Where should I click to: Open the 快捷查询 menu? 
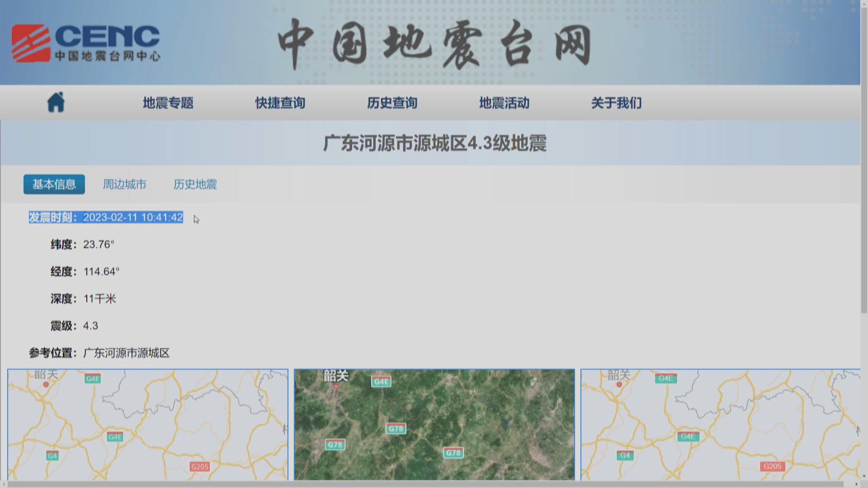(280, 103)
